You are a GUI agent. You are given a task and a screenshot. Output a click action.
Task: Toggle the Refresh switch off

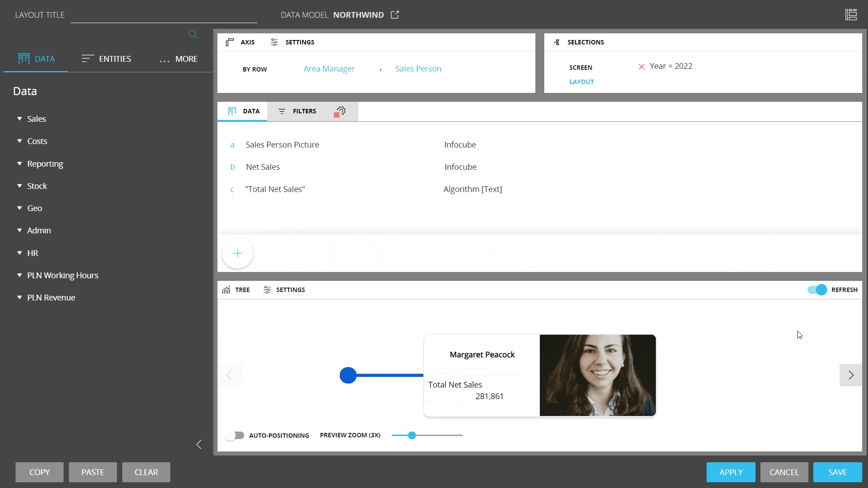[817, 290]
